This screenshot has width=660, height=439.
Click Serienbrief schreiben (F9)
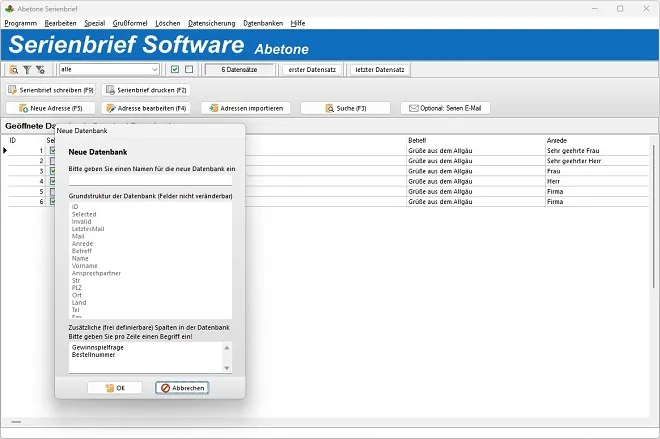click(x=51, y=90)
